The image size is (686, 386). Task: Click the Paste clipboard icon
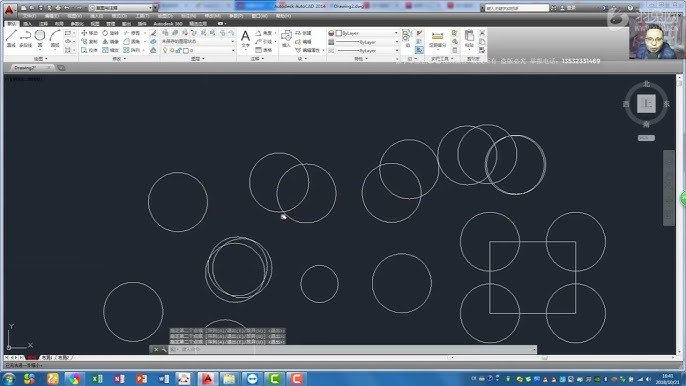click(469, 39)
